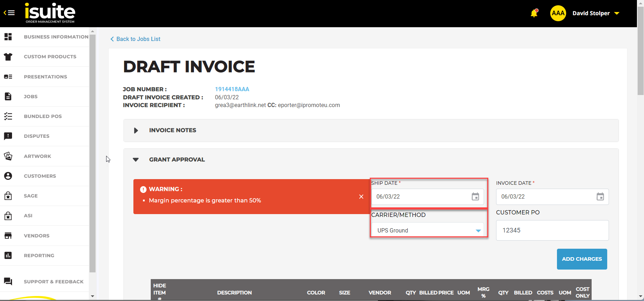
Task: Click the Reporting chart icon
Action: point(8,255)
